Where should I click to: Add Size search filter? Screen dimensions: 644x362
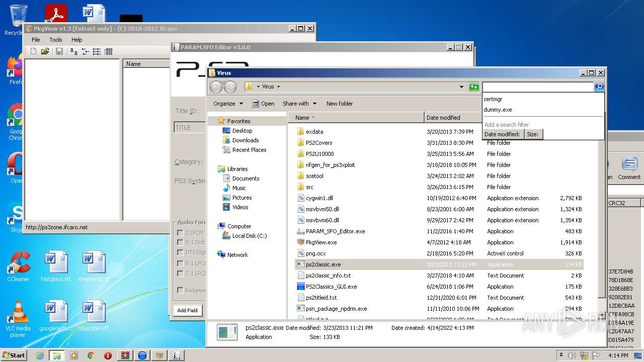point(533,134)
